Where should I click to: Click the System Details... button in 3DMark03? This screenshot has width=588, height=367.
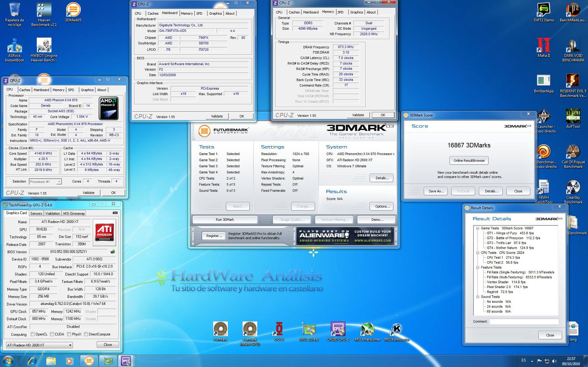(382, 178)
